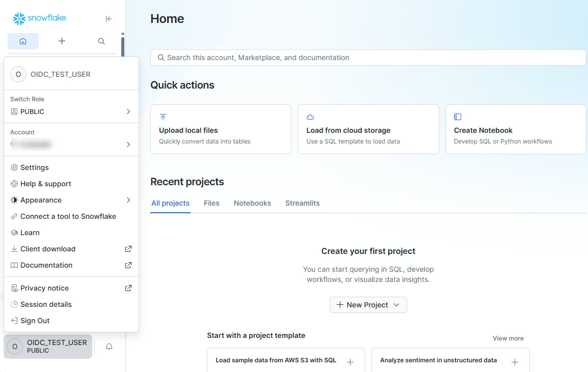Open Analyze sentiment in unstructured data template

pyautogui.click(x=450, y=360)
